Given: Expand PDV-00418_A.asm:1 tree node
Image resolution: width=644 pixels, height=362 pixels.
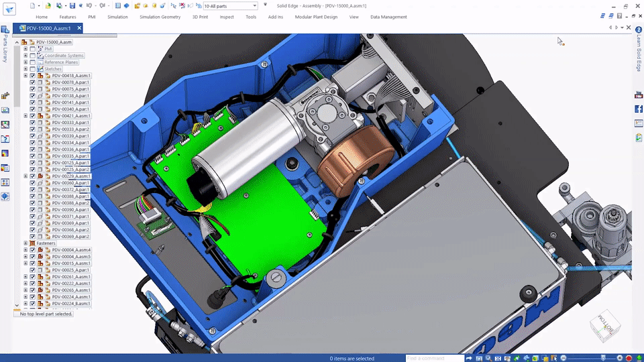Looking at the screenshot, I should (x=25, y=76).
